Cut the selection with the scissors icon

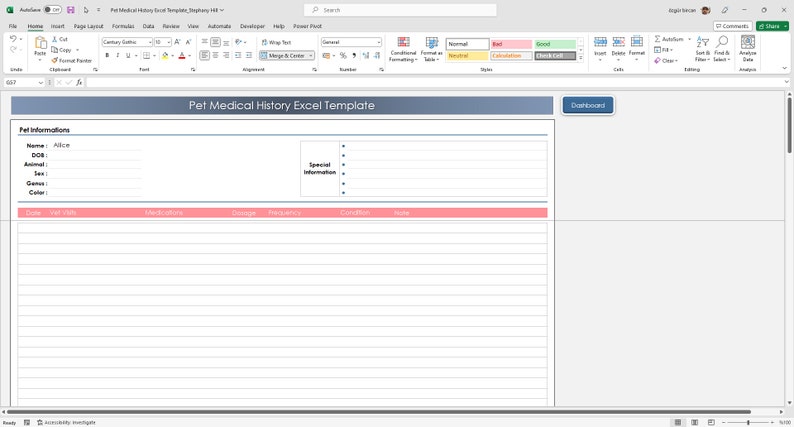point(55,39)
